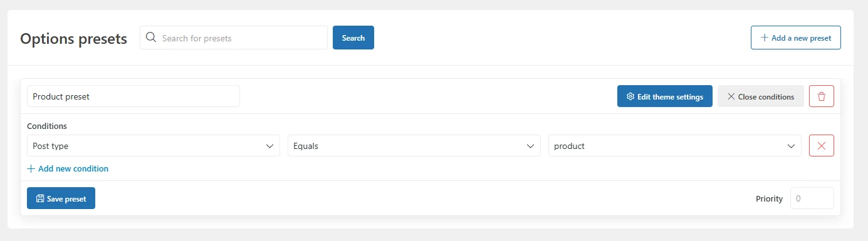Open Edit theme settings
868x241 pixels.
coord(665,96)
